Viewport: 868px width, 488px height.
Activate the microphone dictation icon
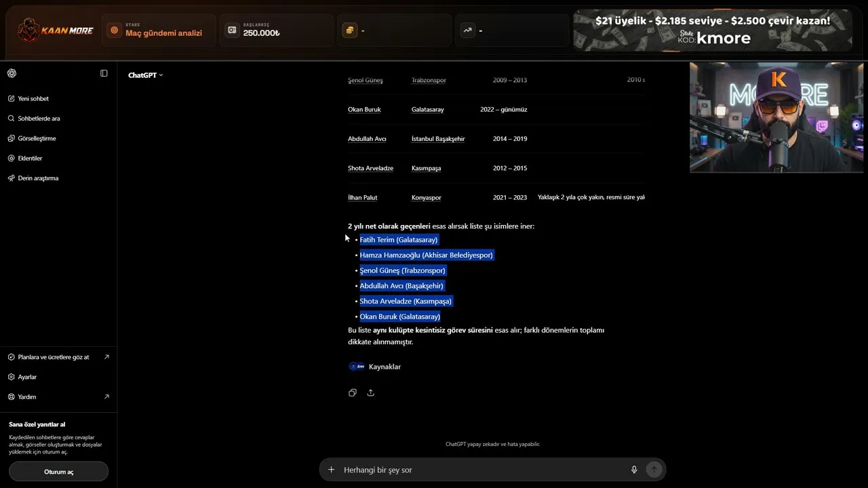(x=634, y=470)
